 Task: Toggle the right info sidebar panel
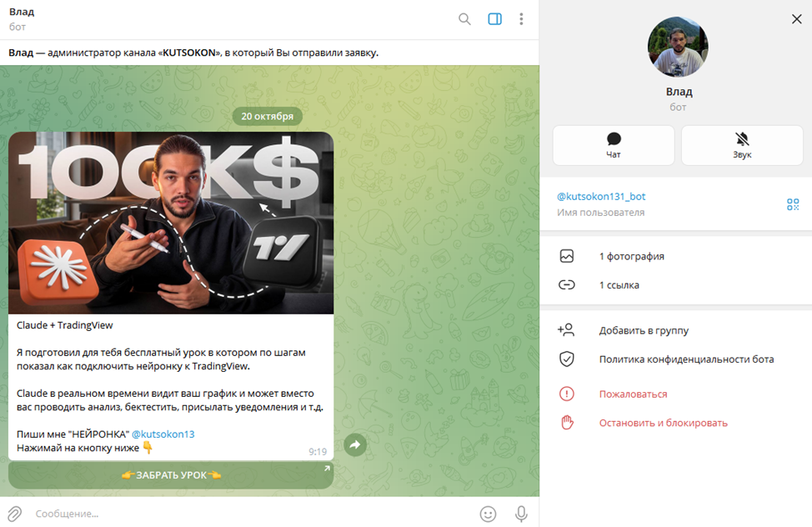(x=494, y=19)
